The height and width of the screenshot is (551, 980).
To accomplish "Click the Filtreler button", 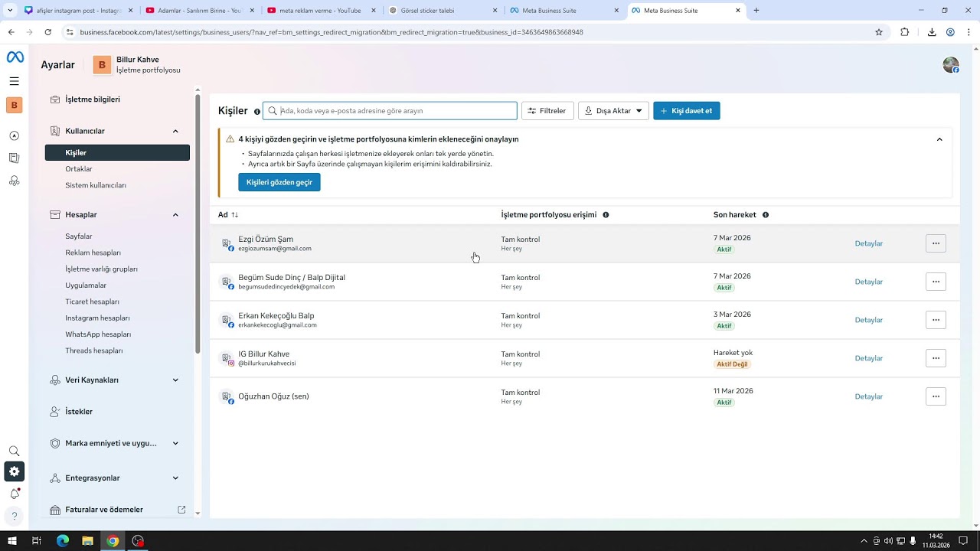I will pyautogui.click(x=547, y=111).
